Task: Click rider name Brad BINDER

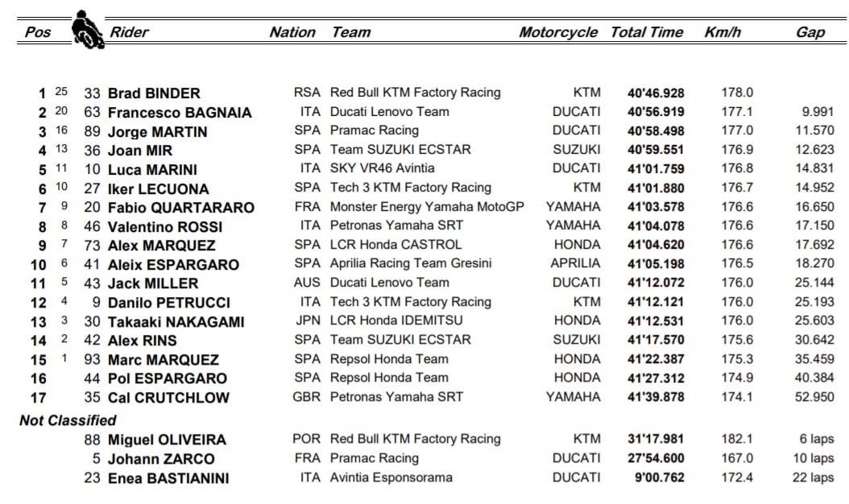Action: coord(154,93)
